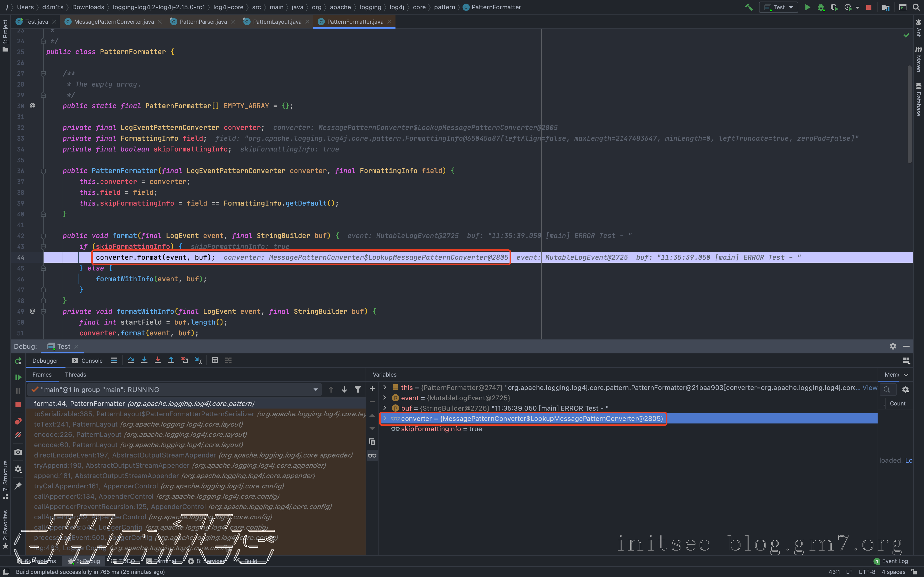The height and width of the screenshot is (577, 924).
Task: Click the editor vertical scrollbar
Action: 910,114
